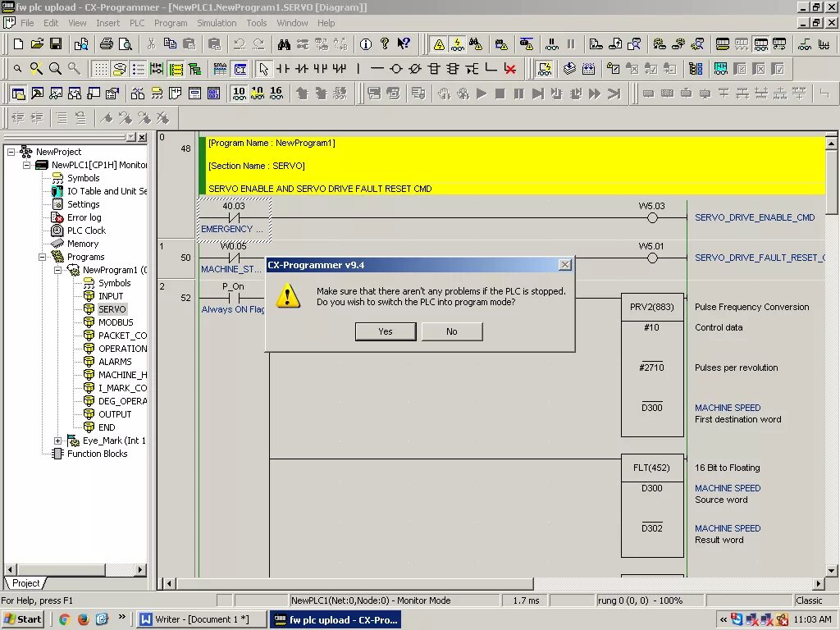Insert a New Contact tool

pyautogui.click(x=283, y=69)
